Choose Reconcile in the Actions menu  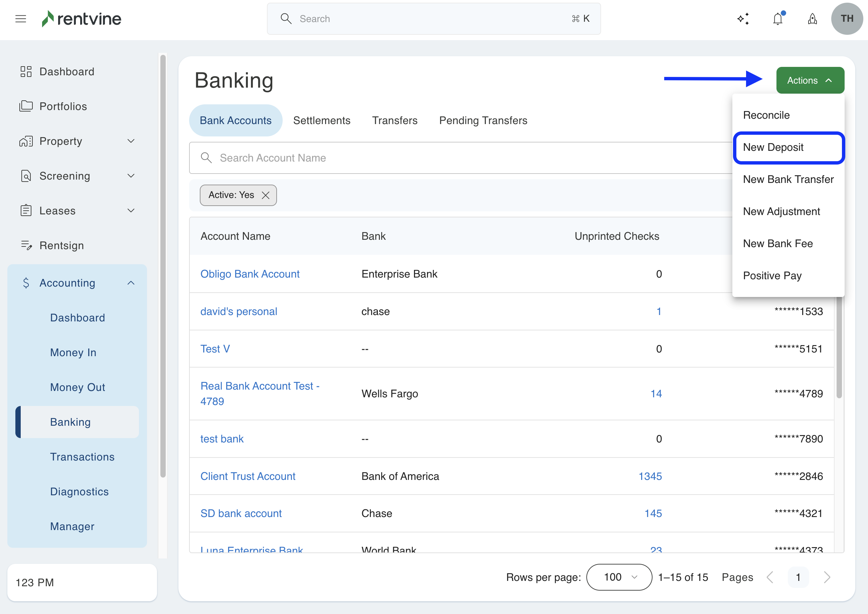(x=766, y=115)
